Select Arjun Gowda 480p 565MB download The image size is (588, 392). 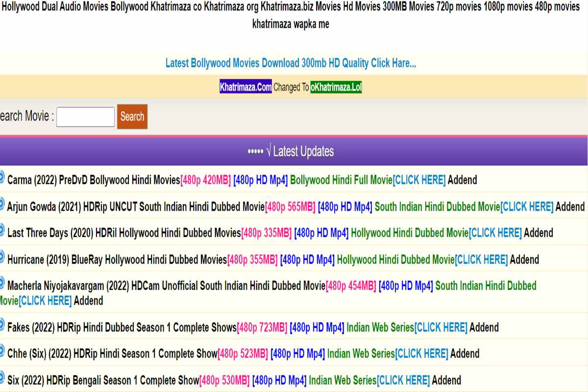290,207
